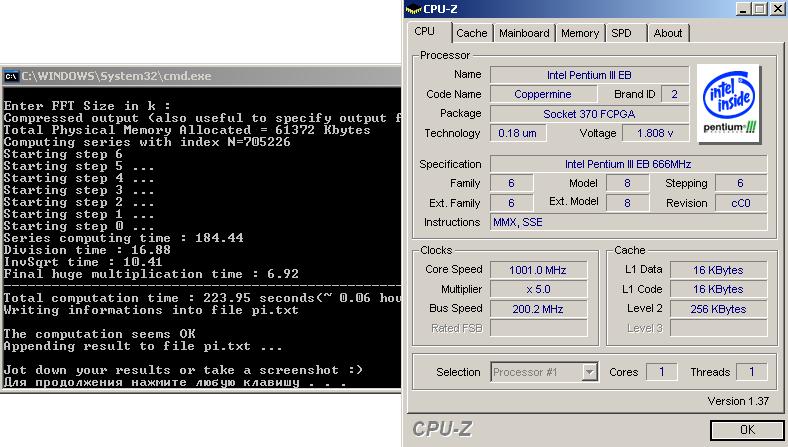Click the Instructions field 'MMX, SSE'
Screen dimensions: 788x447
[x=628, y=222]
